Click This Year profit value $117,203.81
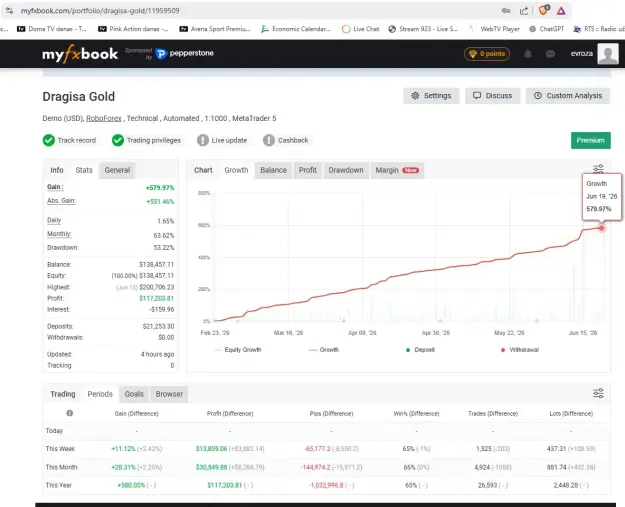Viewport: 625px width, 507px height. 224,485
